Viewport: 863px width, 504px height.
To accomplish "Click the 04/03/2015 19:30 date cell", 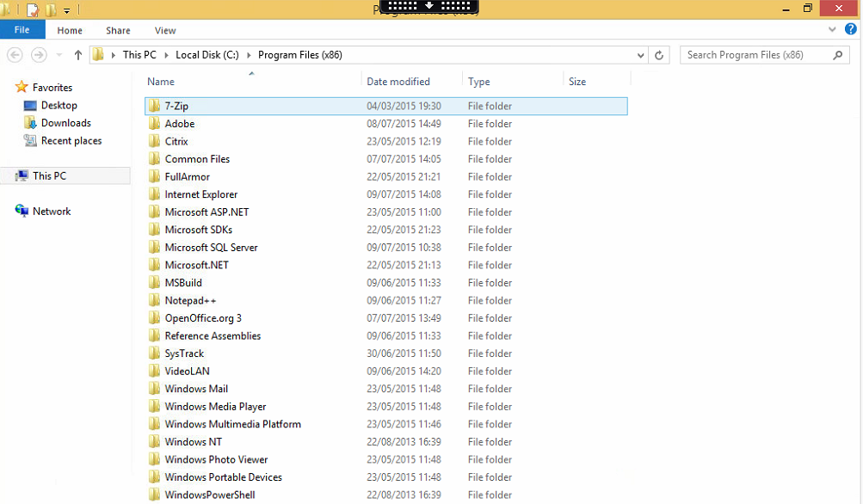I will 404,106.
